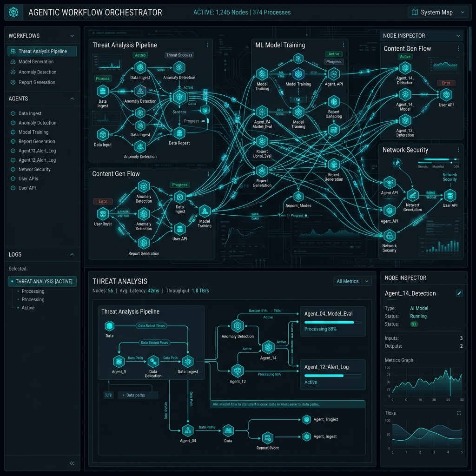
Task: Toggle the Progress badge in ML Model Training
Action: click(x=334, y=62)
